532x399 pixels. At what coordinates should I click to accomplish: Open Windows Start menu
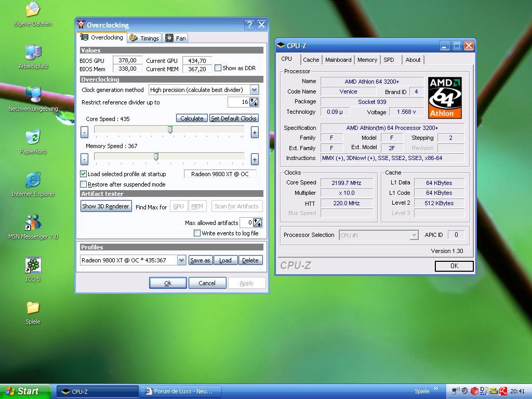25,391
